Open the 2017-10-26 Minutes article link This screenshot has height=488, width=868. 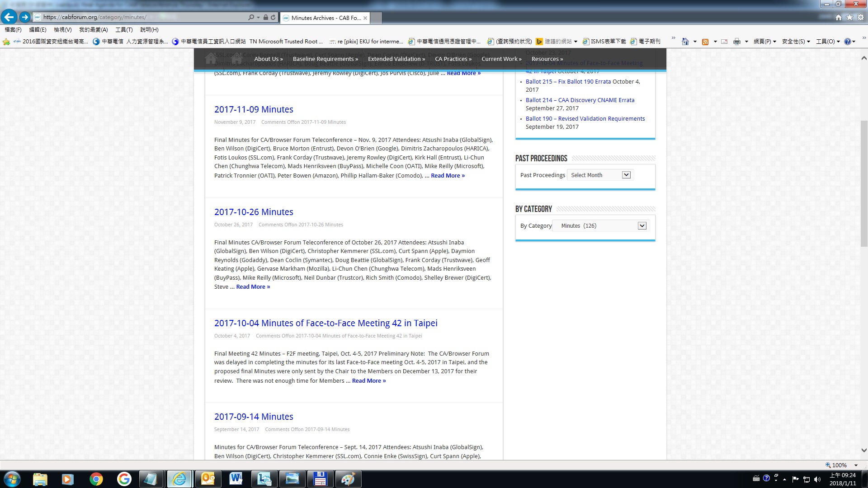tap(254, 212)
